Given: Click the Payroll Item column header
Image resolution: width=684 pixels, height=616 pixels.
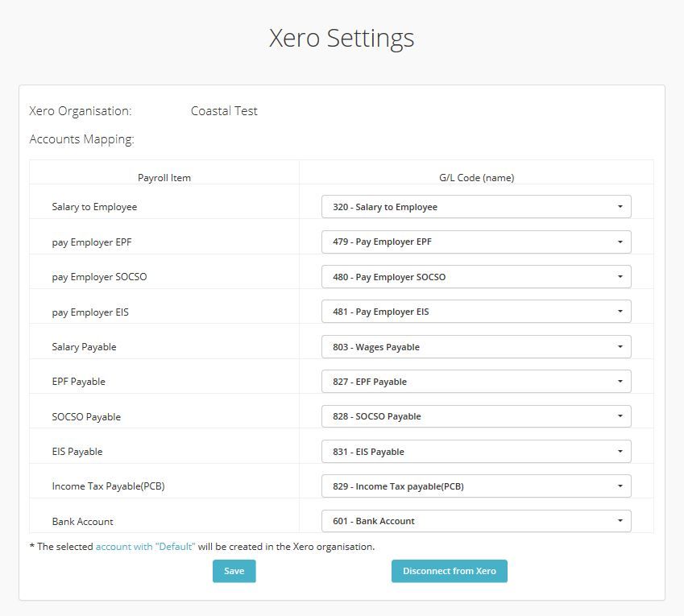Looking at the screenshot, I should [164, 178].
